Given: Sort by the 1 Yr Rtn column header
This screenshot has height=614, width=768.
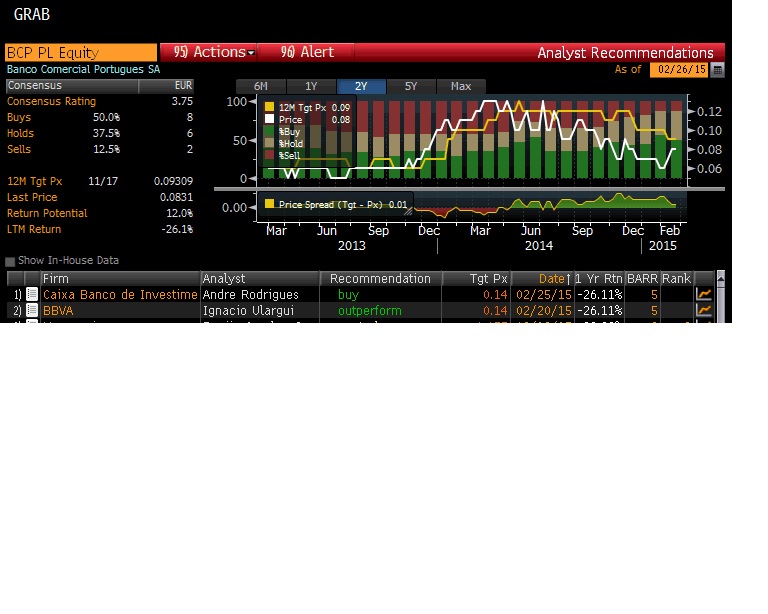Looking at the screenshot, I should (599, 278).
